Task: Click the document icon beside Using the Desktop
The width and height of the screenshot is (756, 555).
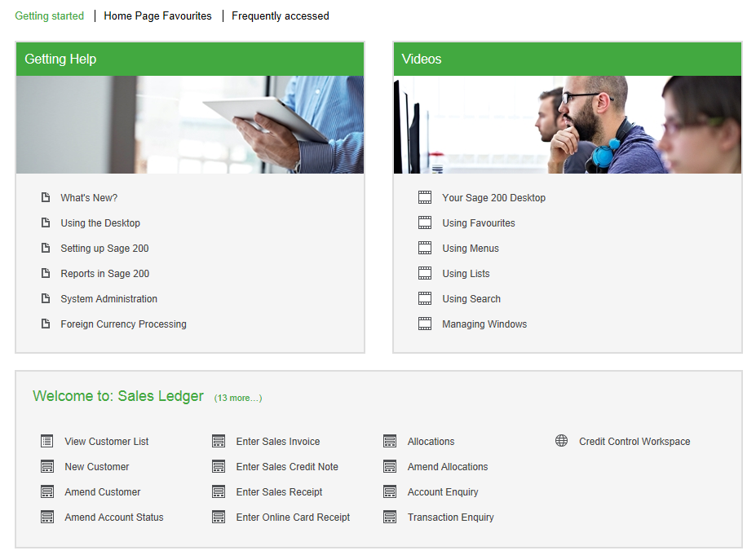Action: 46,222
